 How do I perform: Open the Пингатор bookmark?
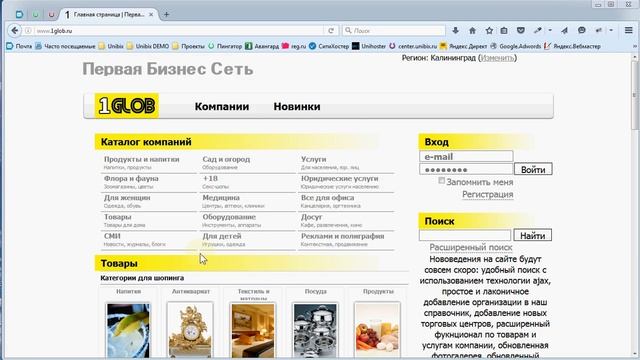[x=225, y=46]
